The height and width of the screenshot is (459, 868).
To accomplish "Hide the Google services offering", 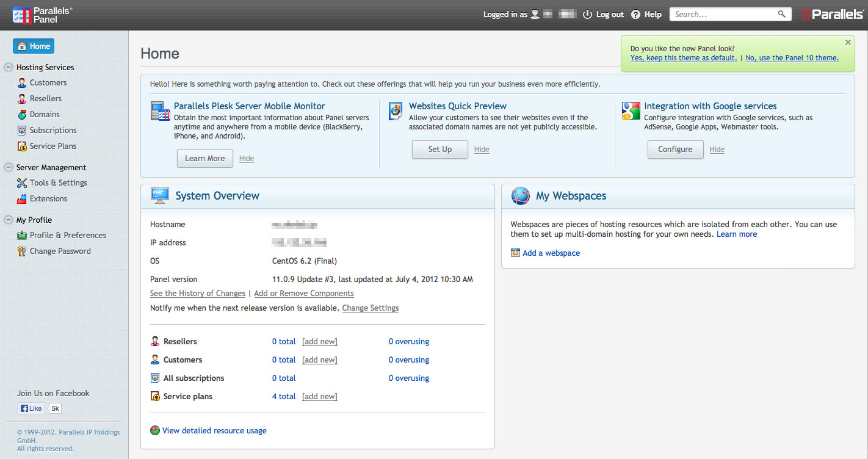I will pos(717,150).
